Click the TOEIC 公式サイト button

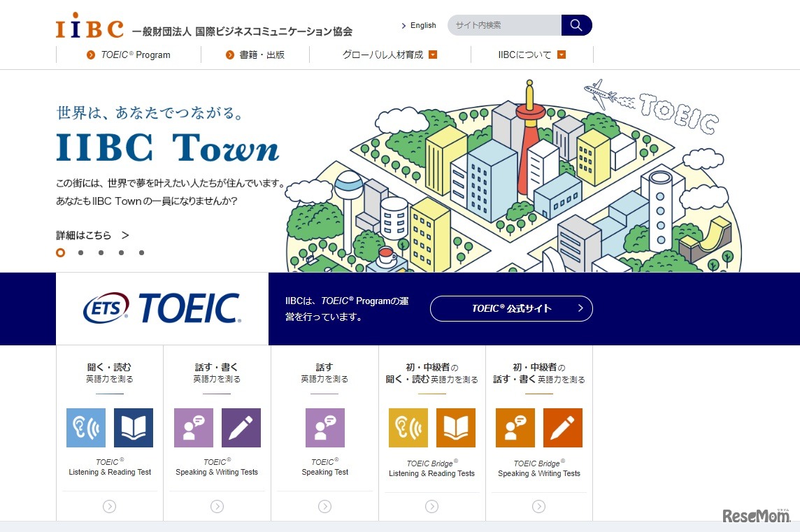[511, 308]
